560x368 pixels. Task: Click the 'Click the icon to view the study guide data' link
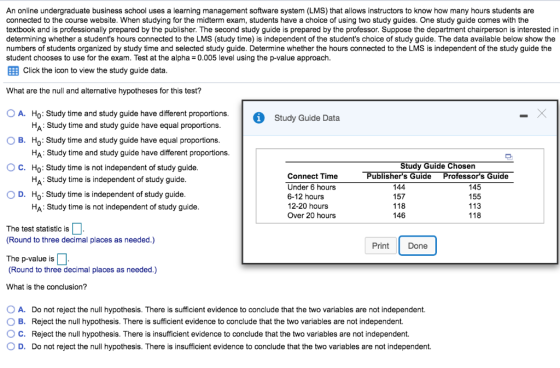tap(95, 70)
